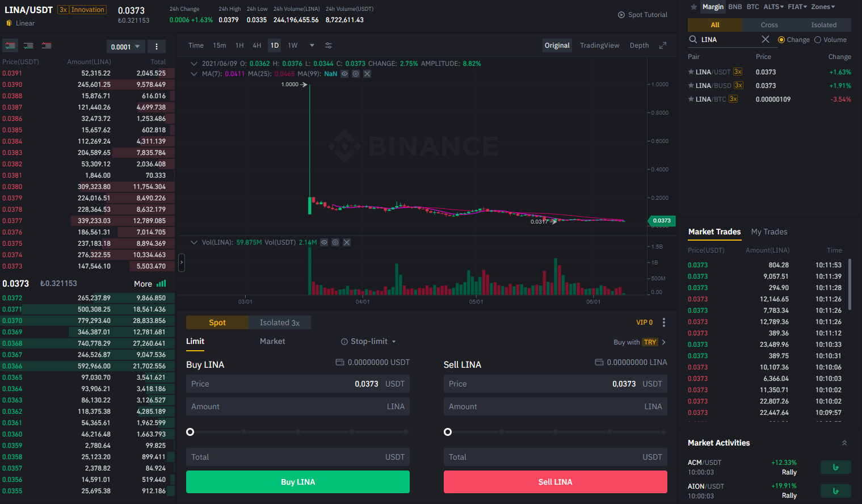Open more time intervals dropdown arrow

[312, 45]
